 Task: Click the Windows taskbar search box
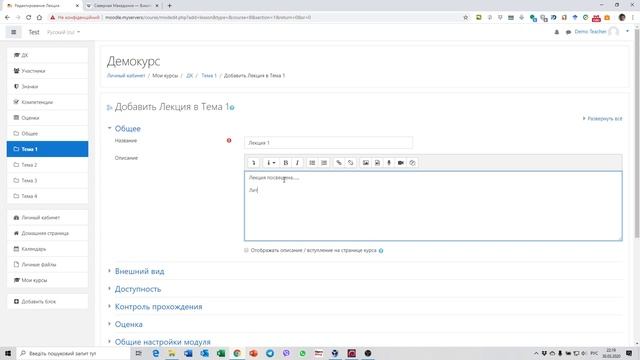coord(73,353)
